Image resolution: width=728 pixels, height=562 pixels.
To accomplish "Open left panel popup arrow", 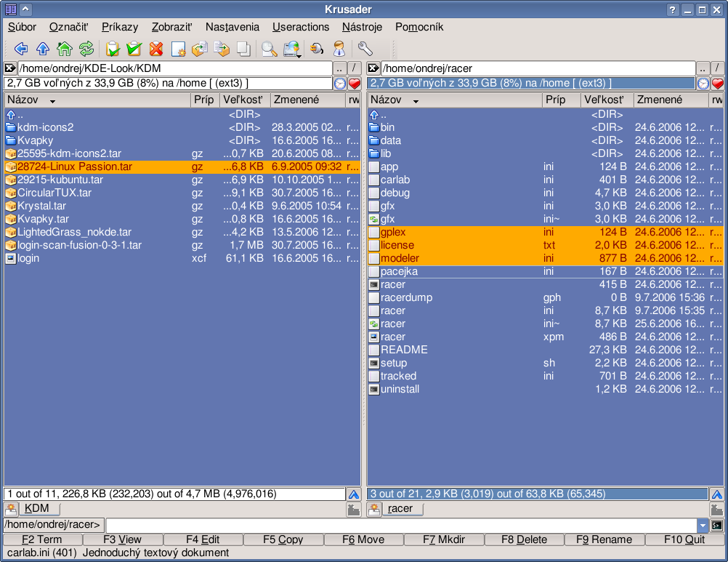I will coord(354,494).
